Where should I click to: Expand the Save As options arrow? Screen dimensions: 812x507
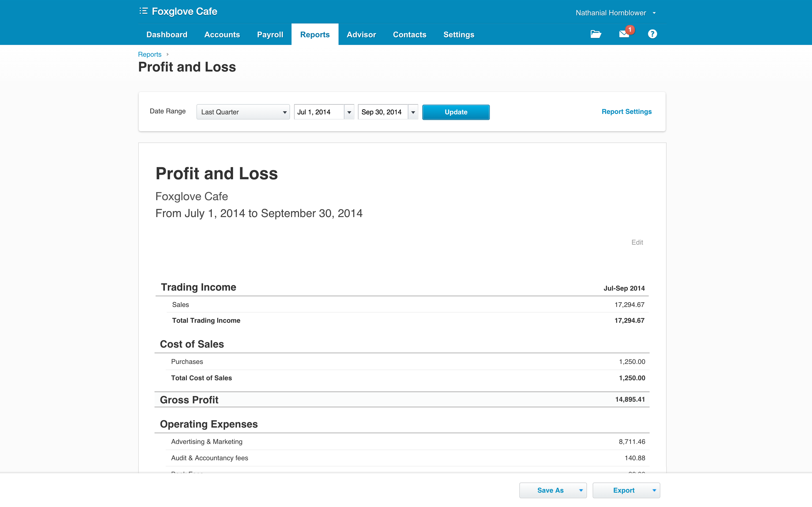[581, 490]
